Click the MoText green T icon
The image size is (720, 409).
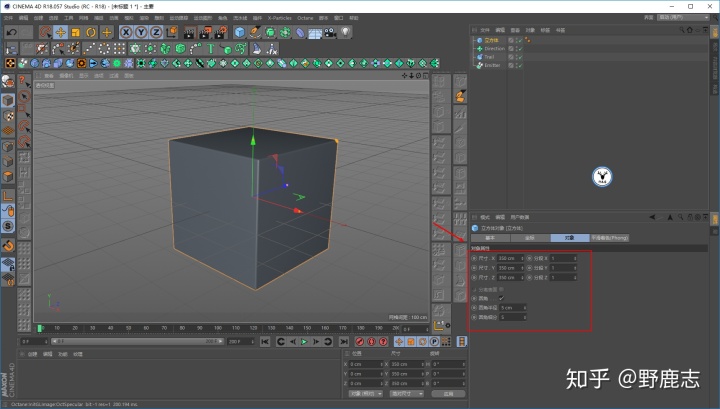coord(211,48)
